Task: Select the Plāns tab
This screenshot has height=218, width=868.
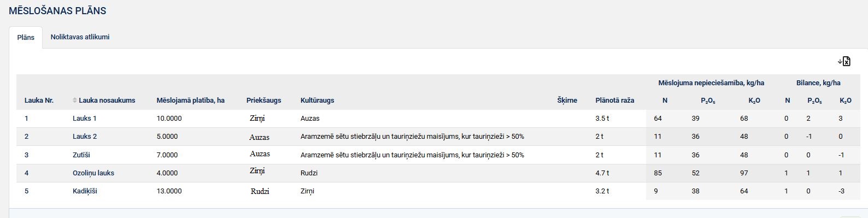Action: 26,37
